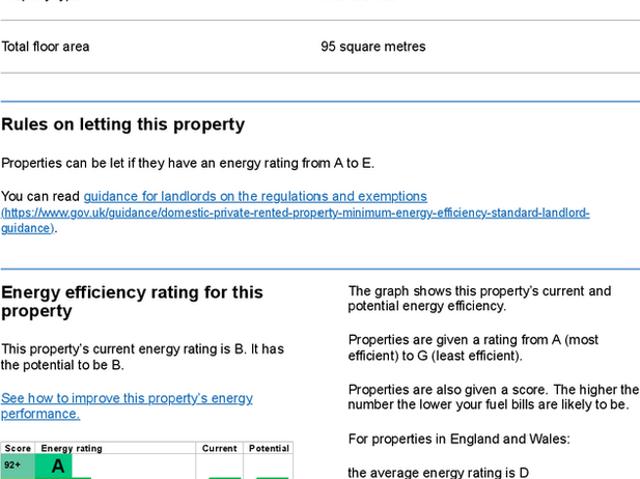The height and width of the screenshot is (479, 640).
Task: Click the 'Score' column header
Action: pos(18,449)
